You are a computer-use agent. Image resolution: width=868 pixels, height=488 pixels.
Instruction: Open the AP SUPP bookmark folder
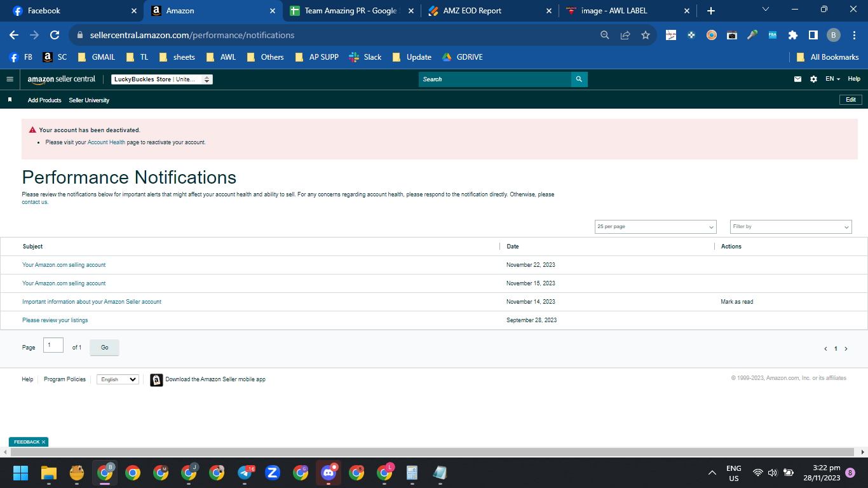pos(316,57)
